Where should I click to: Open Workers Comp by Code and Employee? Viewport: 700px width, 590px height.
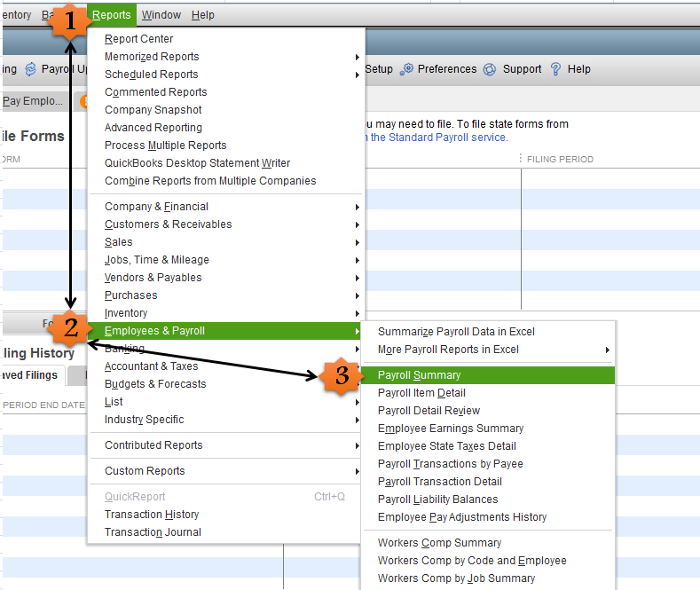[472, 561]
